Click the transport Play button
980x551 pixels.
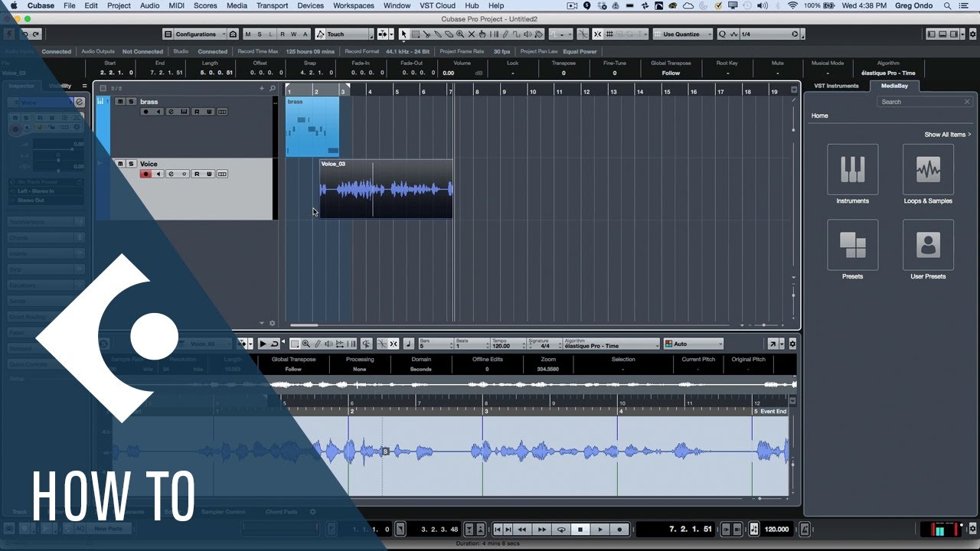(600, 529)
